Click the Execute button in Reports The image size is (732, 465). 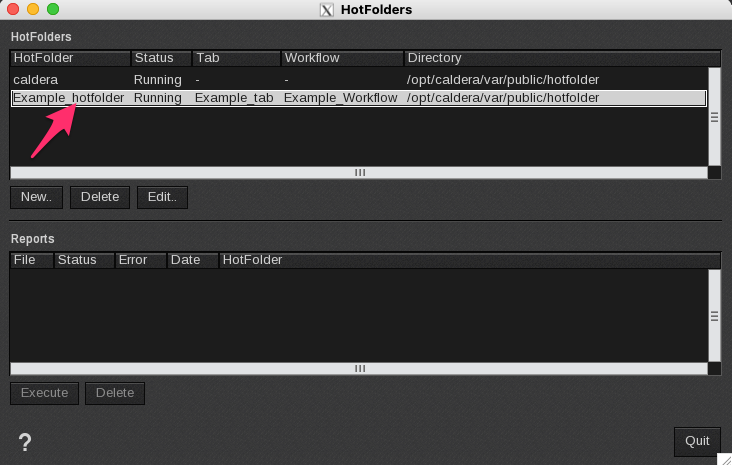coord(44,393)
